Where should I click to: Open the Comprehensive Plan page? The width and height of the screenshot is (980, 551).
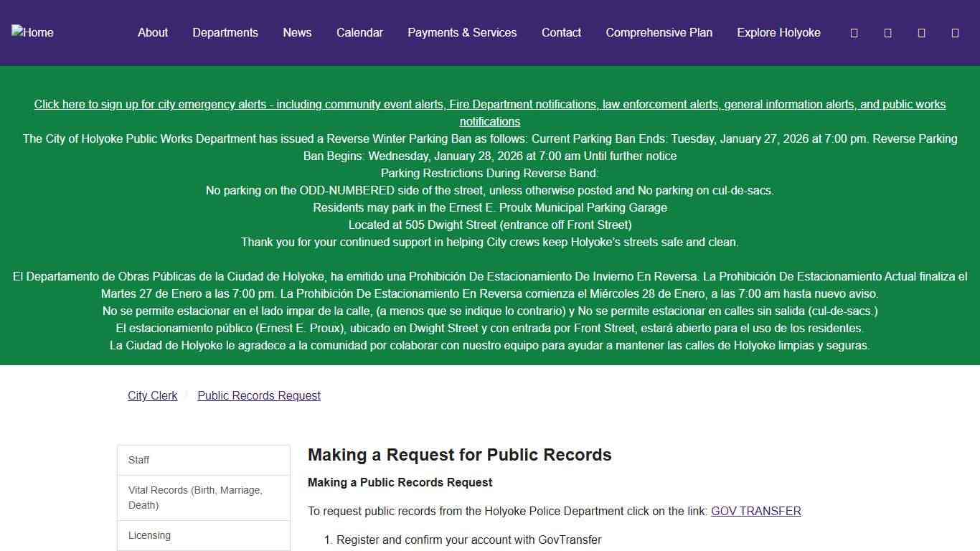tap(659, 32)
